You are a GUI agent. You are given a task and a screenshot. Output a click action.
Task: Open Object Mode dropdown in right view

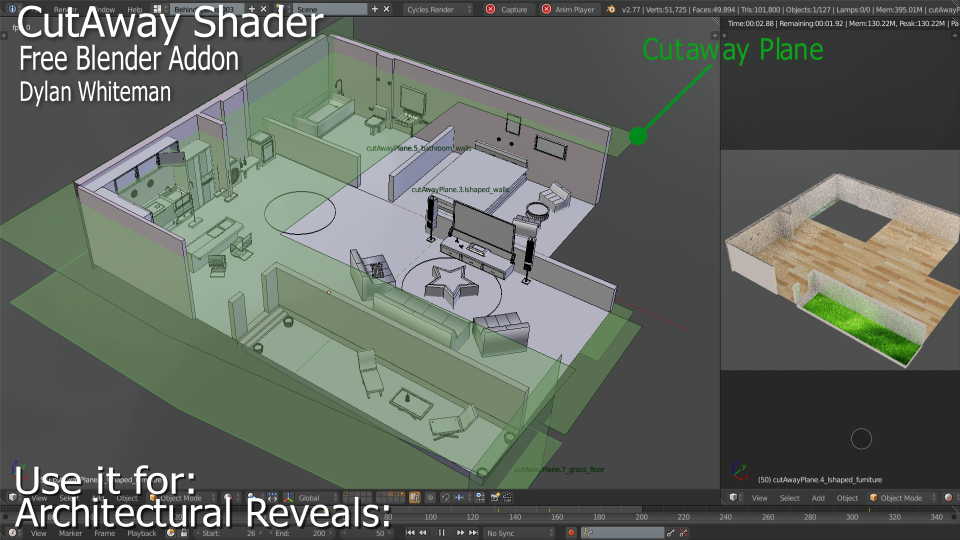[x=902, y=498]
